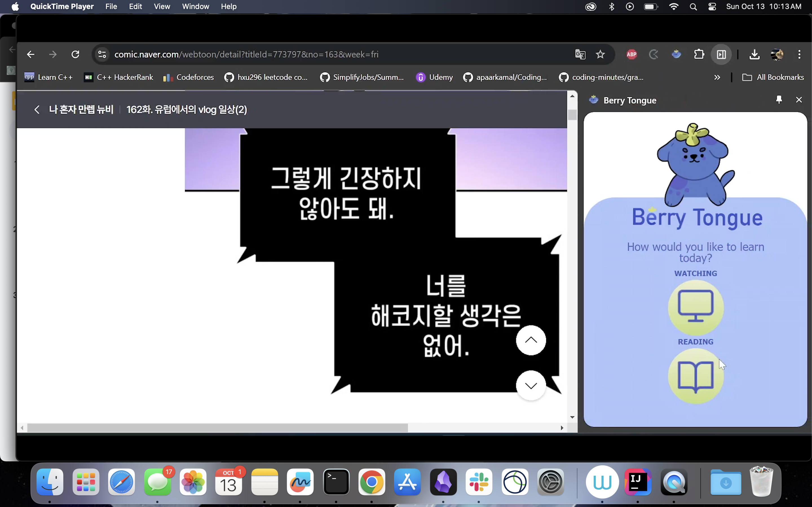Open the AdBlock Plus extension

tap(632, 54)
